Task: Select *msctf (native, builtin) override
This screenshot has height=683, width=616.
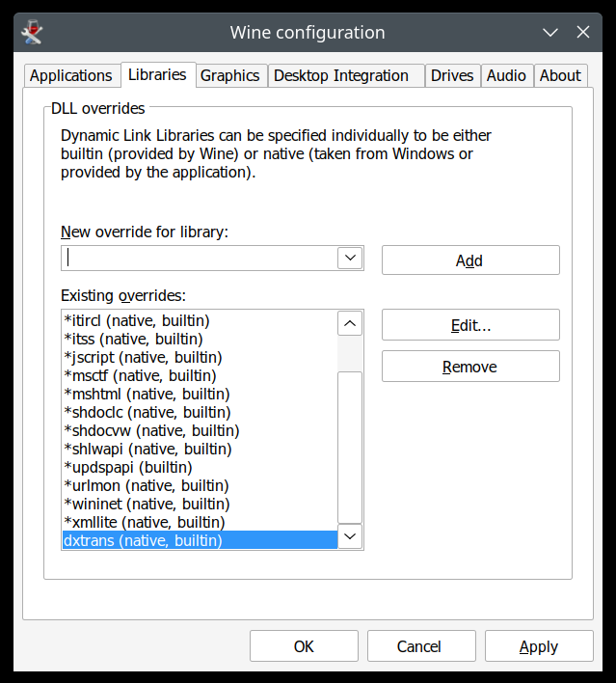Action: 200,375
